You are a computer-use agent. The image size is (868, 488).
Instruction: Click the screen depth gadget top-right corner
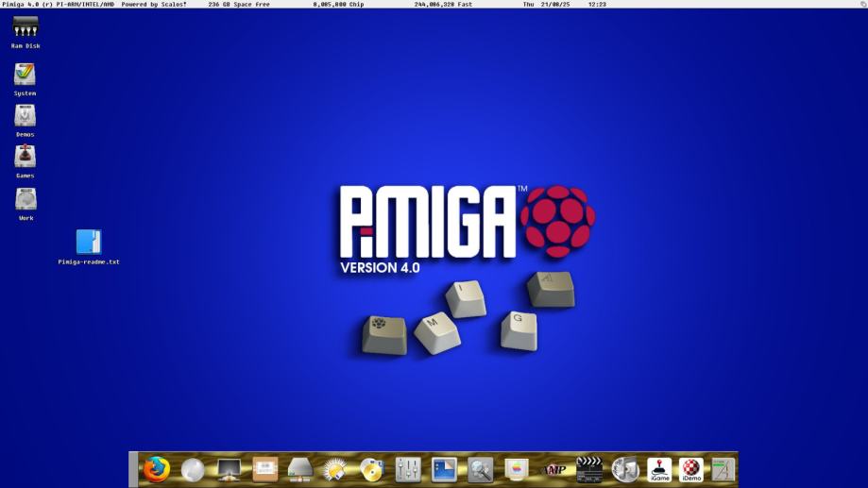coord(862,4)
